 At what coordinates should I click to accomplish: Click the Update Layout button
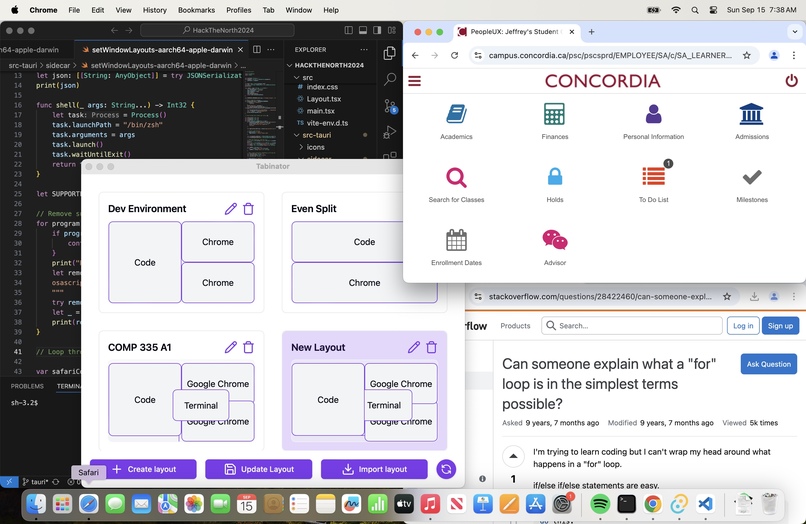(259, 469)
